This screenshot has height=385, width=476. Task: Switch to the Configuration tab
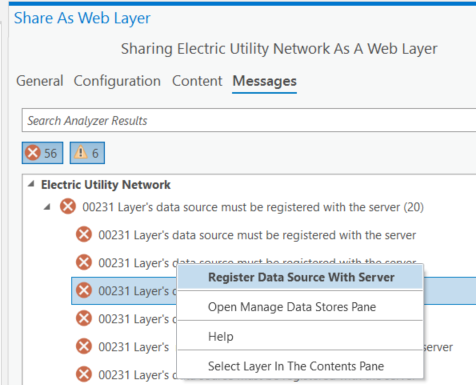pos(117,81)
